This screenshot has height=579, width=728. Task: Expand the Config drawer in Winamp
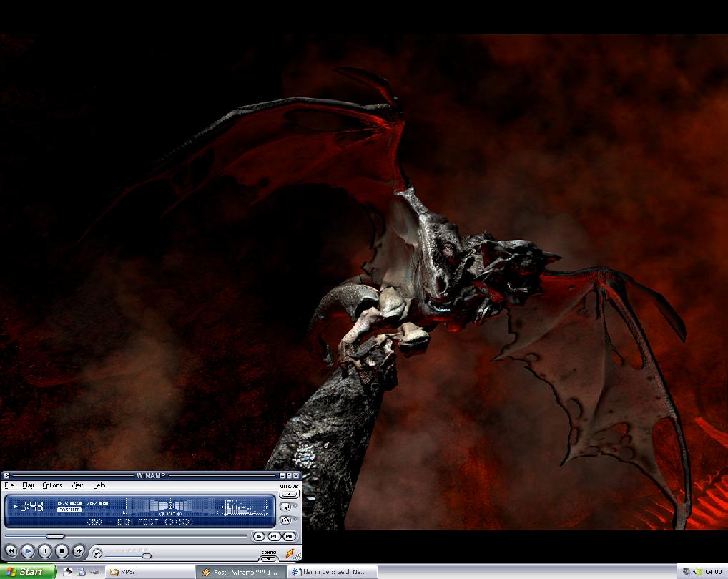269,558
